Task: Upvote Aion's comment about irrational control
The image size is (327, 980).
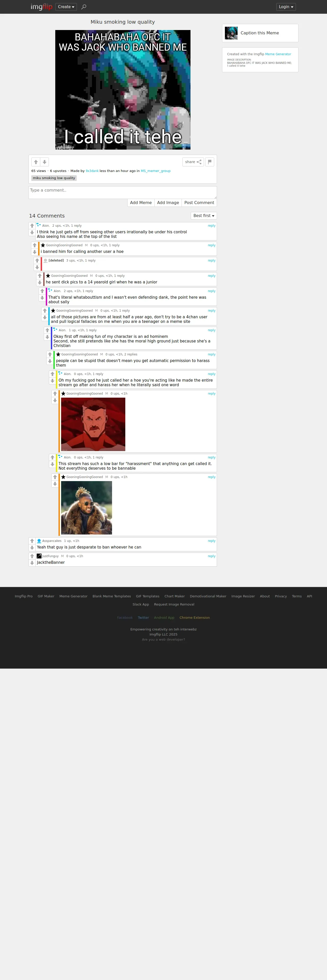Action: point(32,226)
